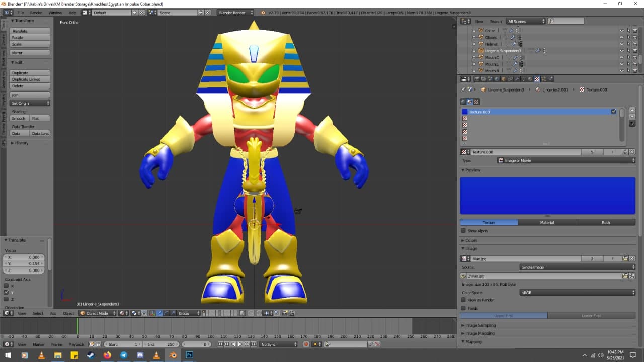Click the Texture properties tab checker icon
Screen dimensions: 644x362
point(537,79)
